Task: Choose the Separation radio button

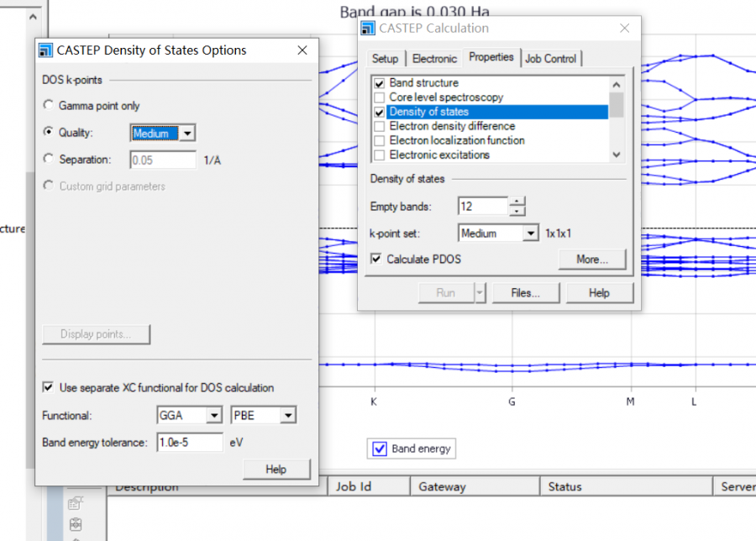Action: coord(50,159)
